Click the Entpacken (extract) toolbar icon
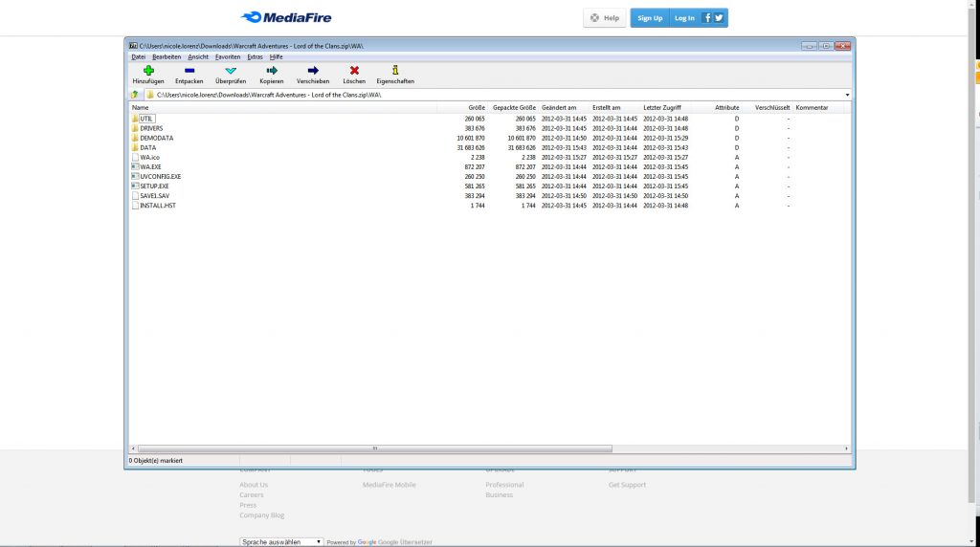The height and width of the screenshot is (547, 980). 189,71
